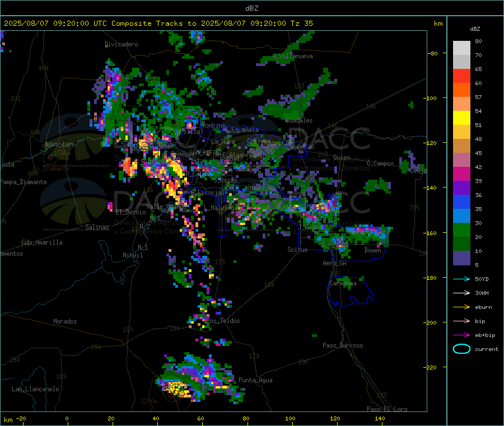Click the Salinas map label
The image size is (504, 426).
click(x=97, y=227)
